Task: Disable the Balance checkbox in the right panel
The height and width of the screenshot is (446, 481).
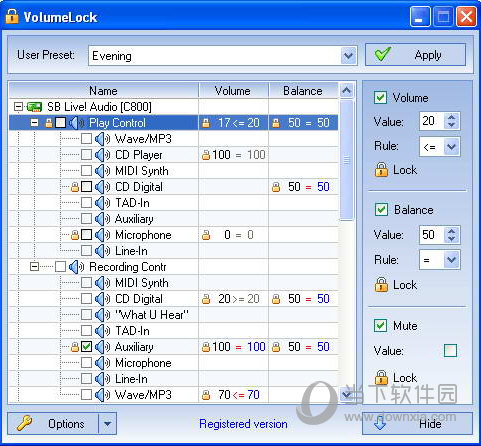Action: click(381, 210)
